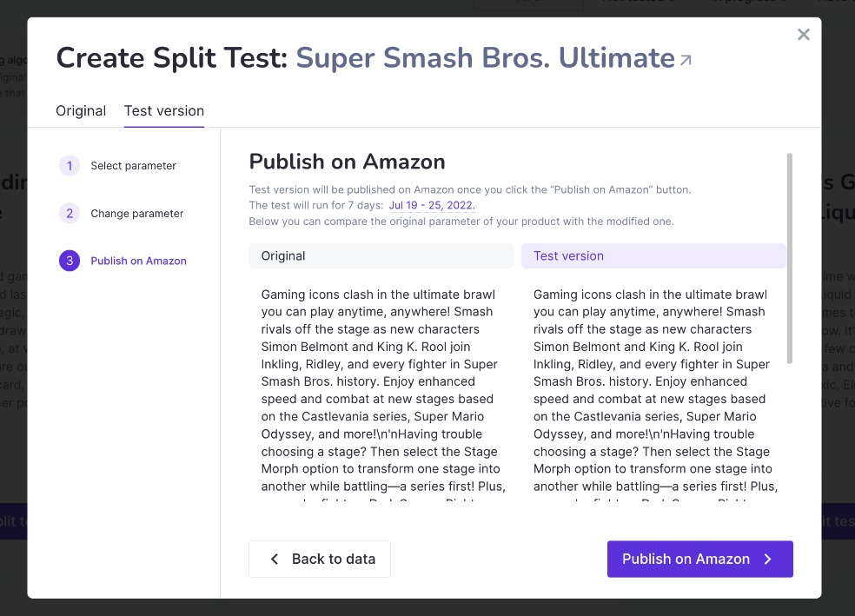
Task: Go to Change parameter step
Action: (x=137, y=213)
